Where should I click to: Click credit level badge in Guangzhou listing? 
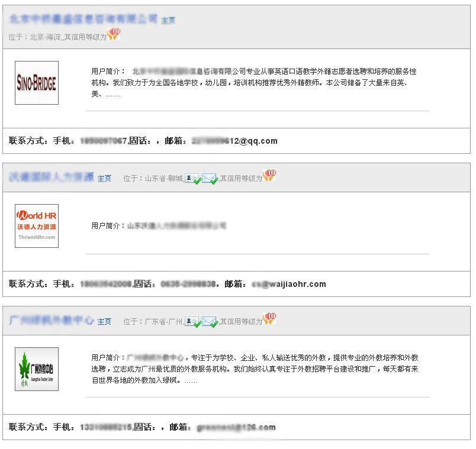coord(269,319)
